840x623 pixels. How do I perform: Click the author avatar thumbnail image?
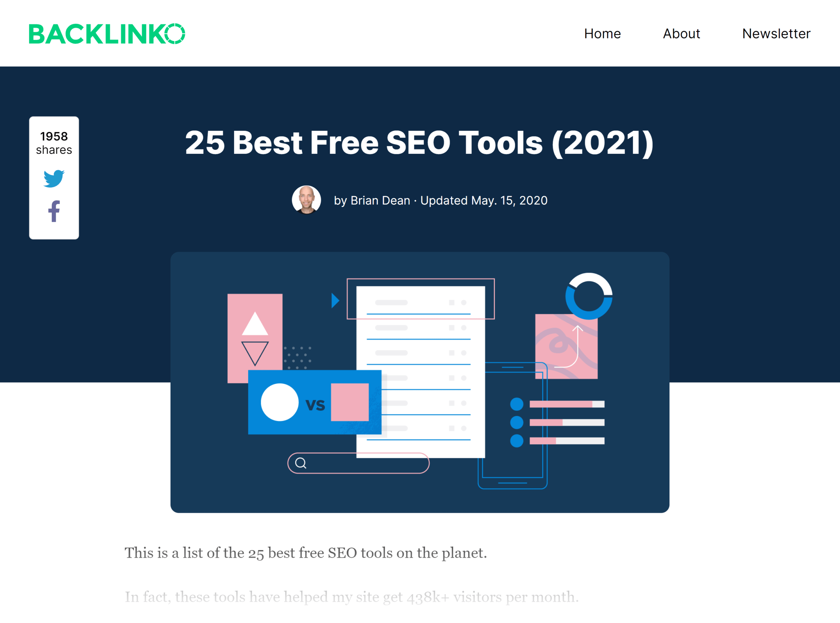[306, 199]
